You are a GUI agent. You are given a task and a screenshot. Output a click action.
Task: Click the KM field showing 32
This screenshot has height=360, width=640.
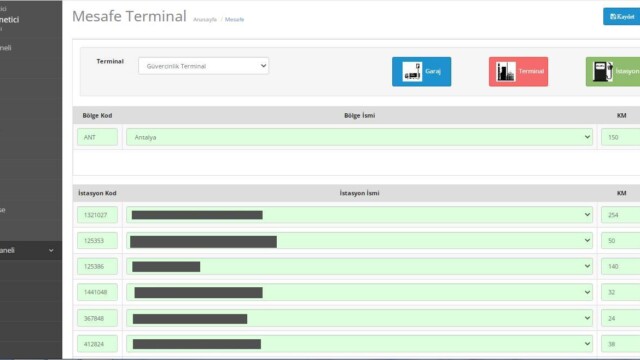620,292
